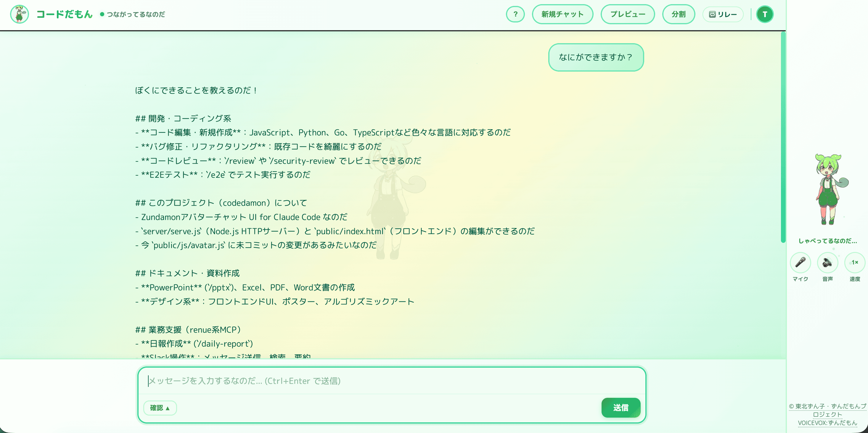The image size is (868, 433).
Task: Focus the メッセージを入力するなのだ message input field
Action: click(392, 381)
